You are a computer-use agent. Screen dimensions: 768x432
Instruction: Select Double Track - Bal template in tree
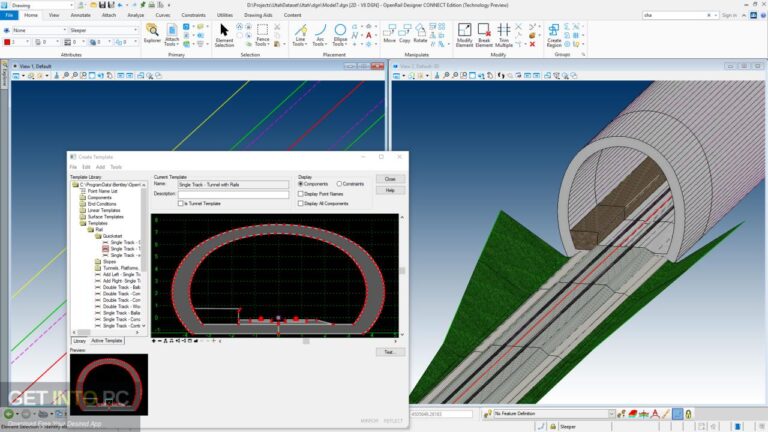[x=118, y=287]
